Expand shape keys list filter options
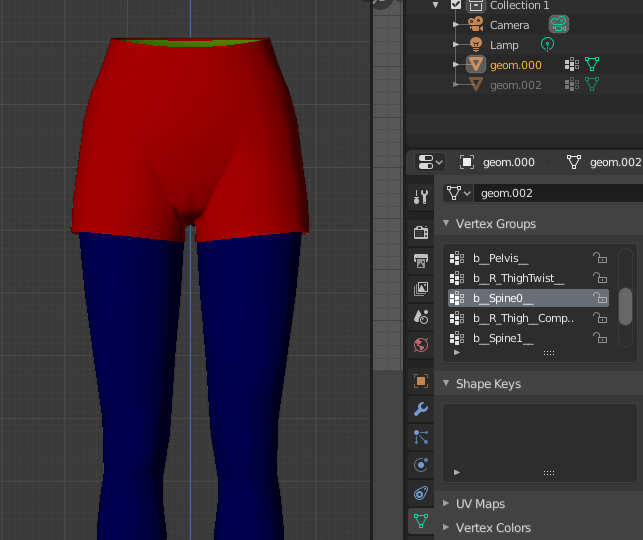 click(x=457, y=472)
